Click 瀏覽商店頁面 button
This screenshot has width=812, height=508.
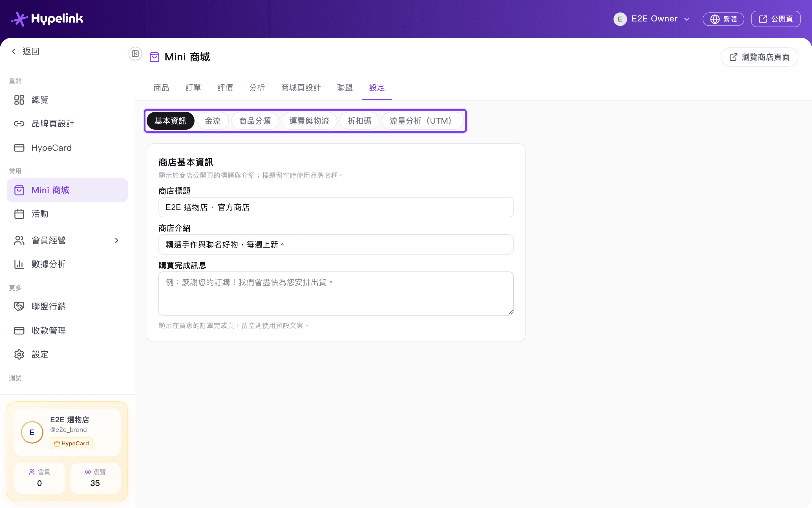point(759,57)
